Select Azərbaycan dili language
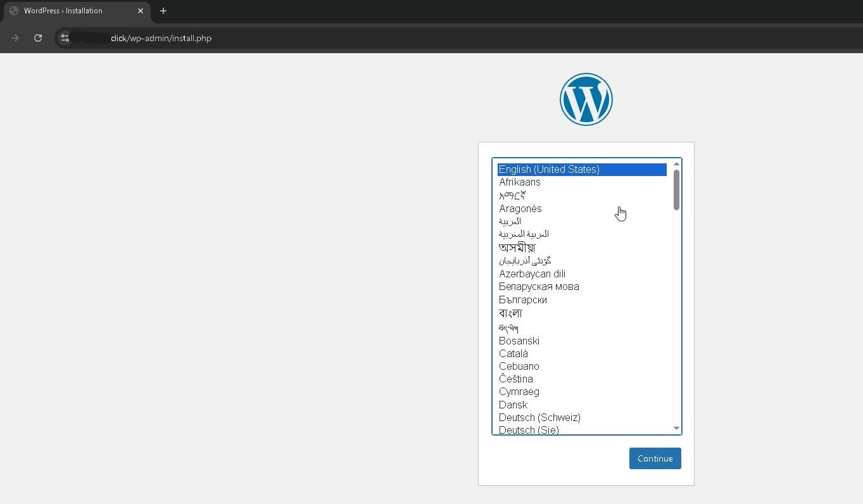The height and width of the screenshot is (504, 863). [582, 274]
